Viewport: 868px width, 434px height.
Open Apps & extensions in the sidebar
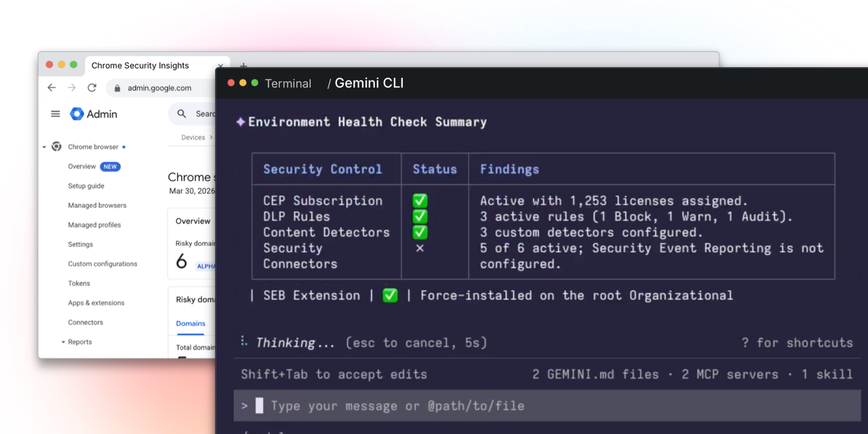coord(96,303)
